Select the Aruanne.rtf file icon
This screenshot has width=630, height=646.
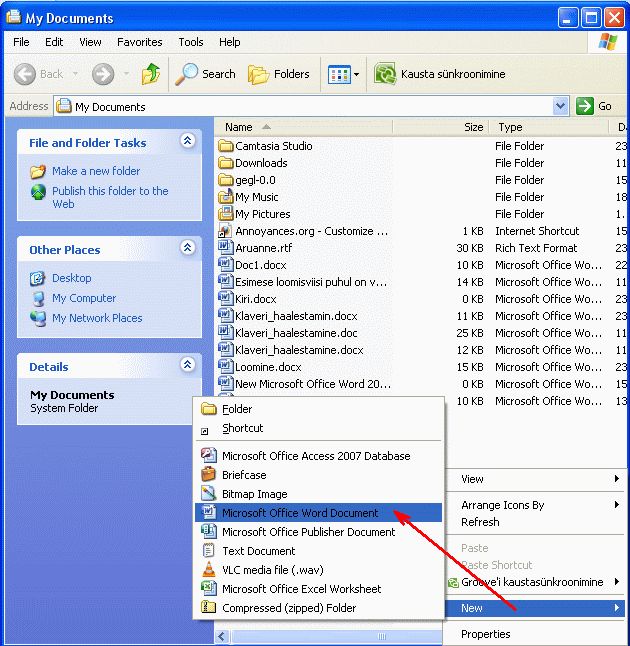[x=225, y=248]
